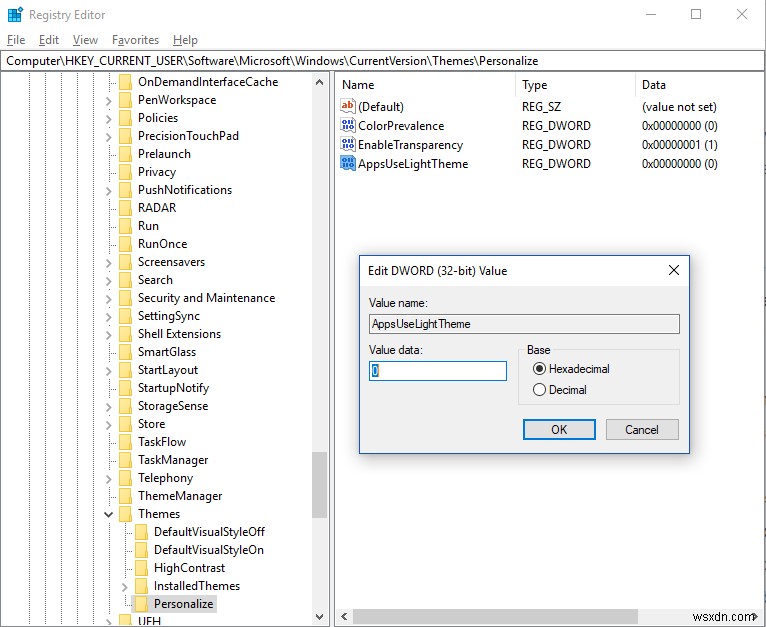Click the DefaultVisualStyleOff folder icon

[142, 532]
